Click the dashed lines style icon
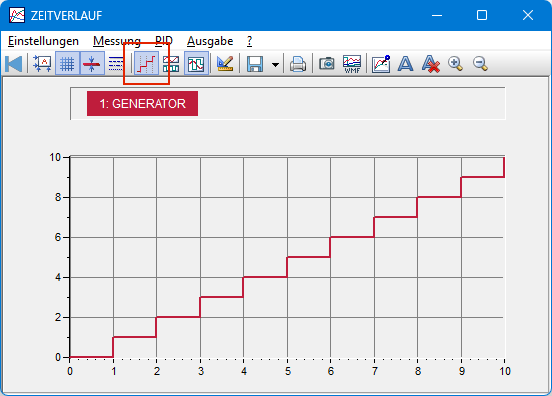Image resolution: width=552 pixels, height=396 pixels. click(116, 64)
